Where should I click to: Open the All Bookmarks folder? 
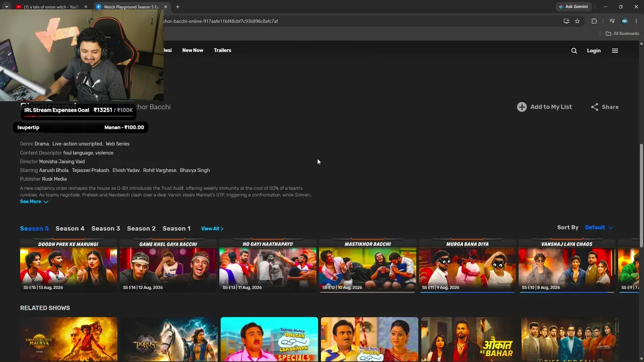point(622,34)
